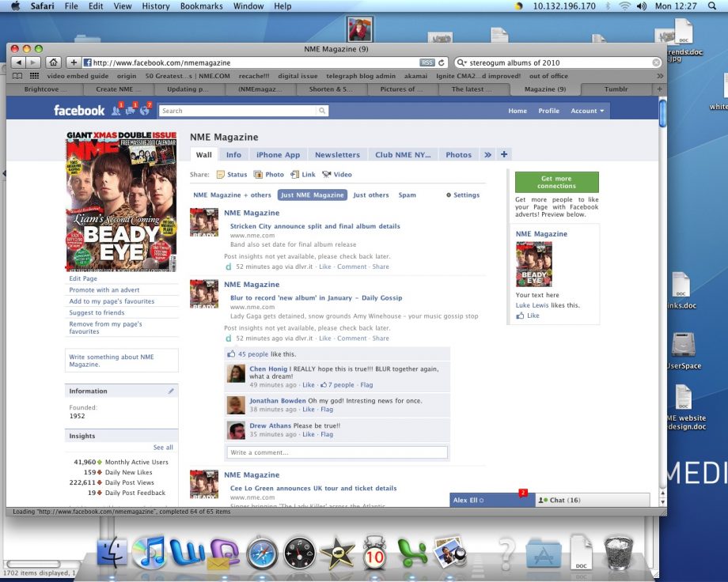This screenshot has width=728, height=582.
Task: Open the Edit Page link
Action: (83, 278)
